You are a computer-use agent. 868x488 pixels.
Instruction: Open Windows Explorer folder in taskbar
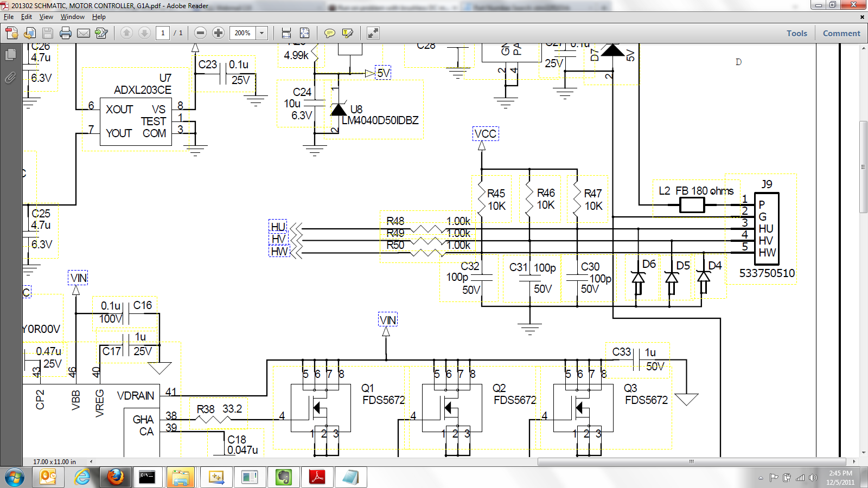coord(181,478)
